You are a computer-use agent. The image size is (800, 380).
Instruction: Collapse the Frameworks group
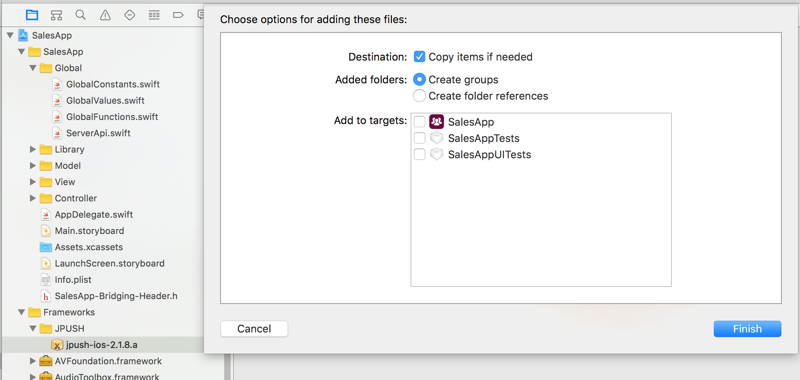point(21,312)
